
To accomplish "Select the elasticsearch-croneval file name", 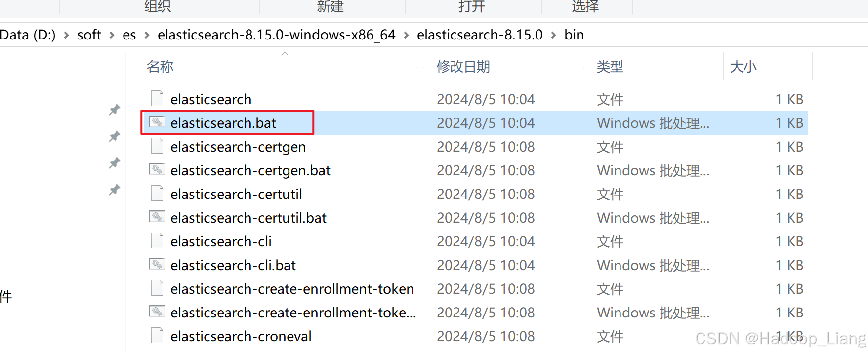I will pyautogui.click(x=241, y=336).
